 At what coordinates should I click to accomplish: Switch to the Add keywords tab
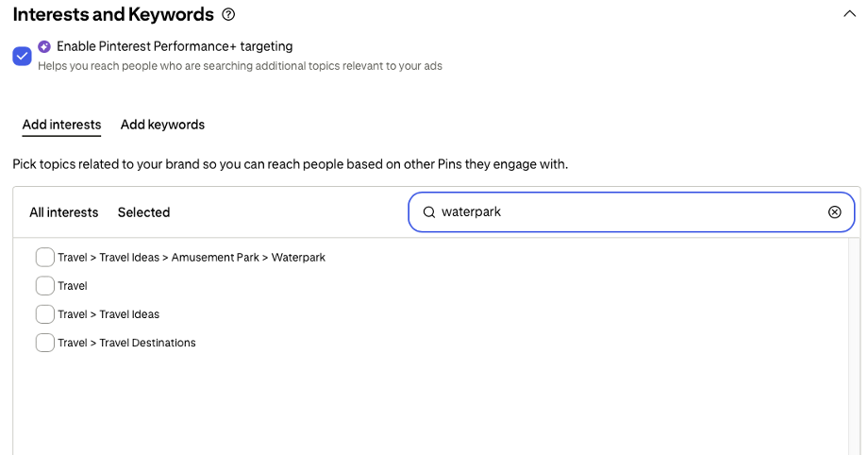point(162,125)
